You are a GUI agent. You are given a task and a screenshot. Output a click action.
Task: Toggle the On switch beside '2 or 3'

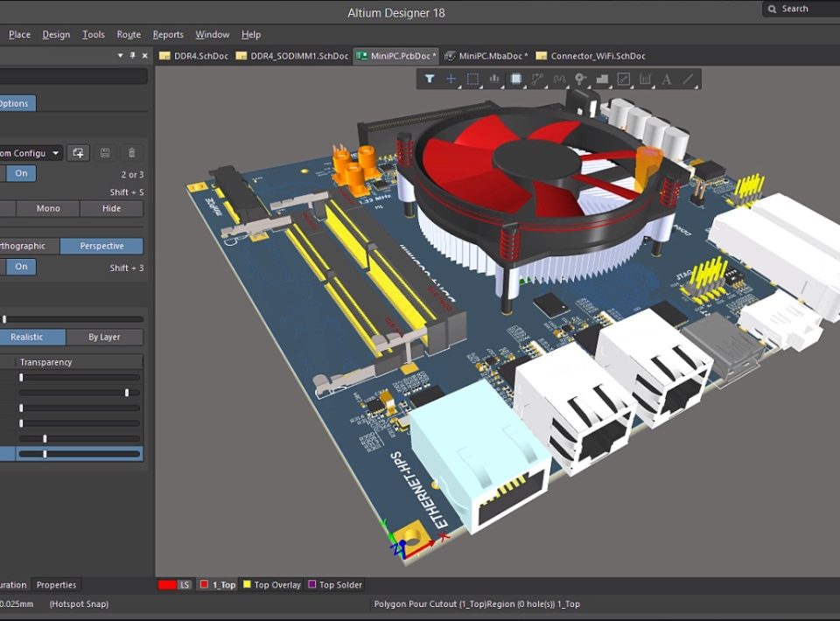coord(21,173)
